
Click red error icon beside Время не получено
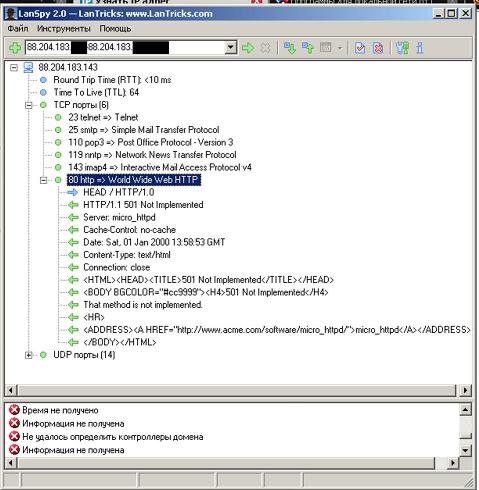point(14,410)
